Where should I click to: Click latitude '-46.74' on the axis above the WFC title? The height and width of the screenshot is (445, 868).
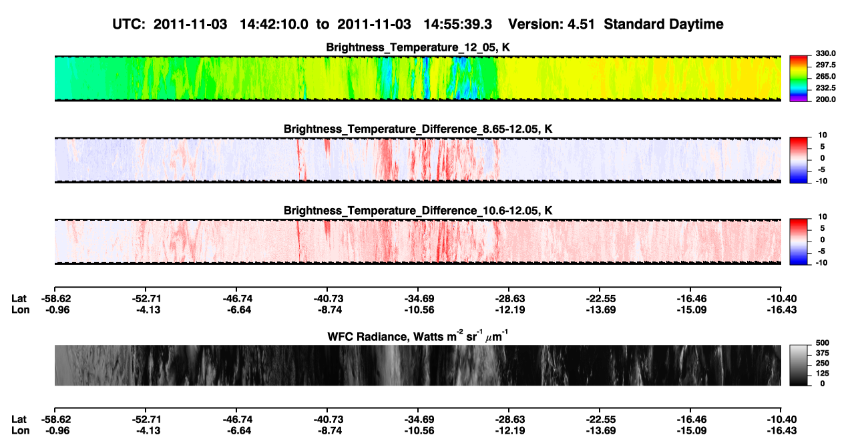236,299
